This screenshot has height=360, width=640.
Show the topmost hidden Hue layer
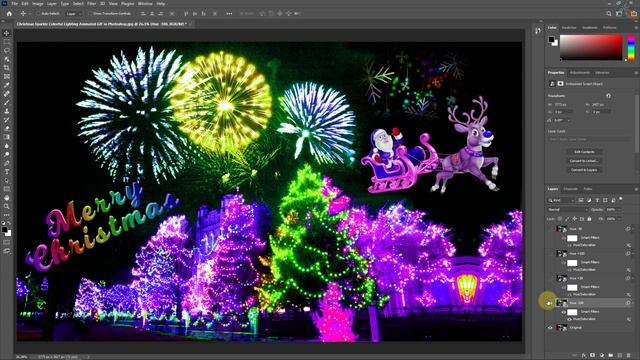point(549,229)
